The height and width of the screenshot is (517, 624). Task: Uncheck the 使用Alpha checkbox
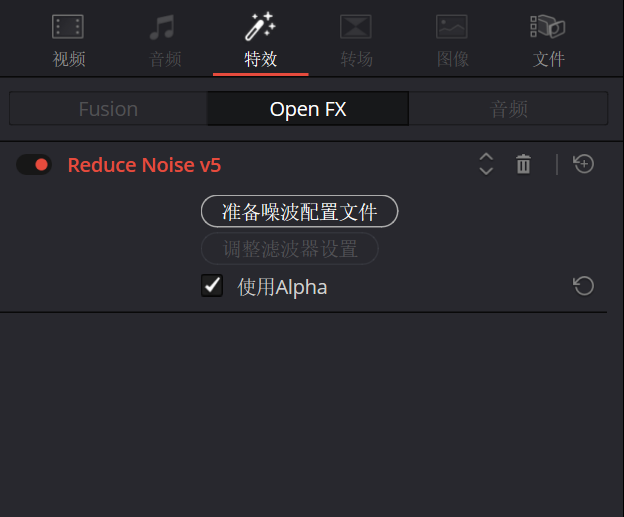point(212,287)
